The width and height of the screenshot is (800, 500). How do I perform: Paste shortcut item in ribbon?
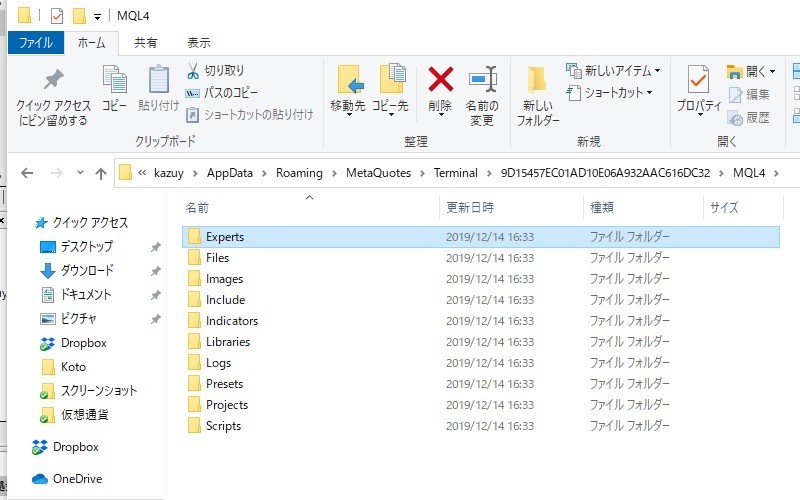coord(249,115)
